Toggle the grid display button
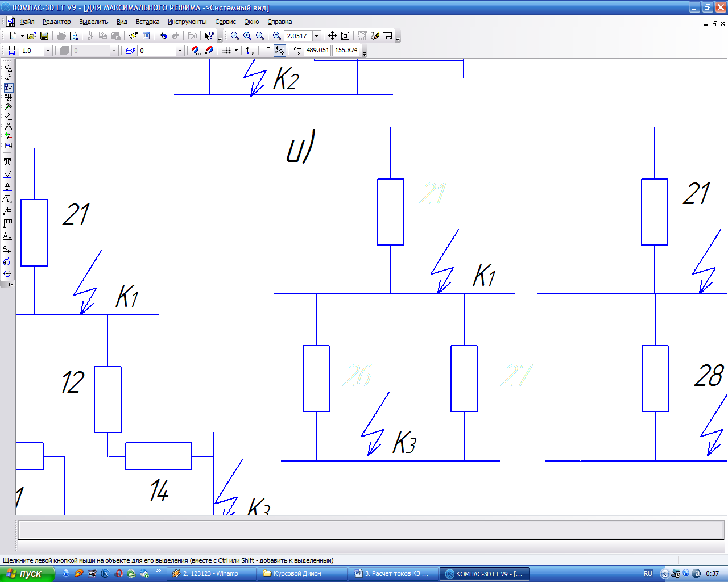This screenshot has height=582, width=728. [x=226, y=51]
